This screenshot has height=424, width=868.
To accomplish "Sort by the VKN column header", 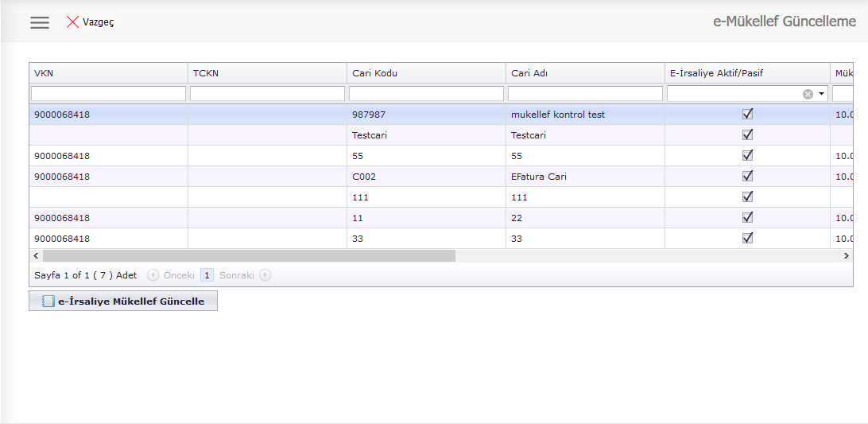I will click(x=108, y=73).
